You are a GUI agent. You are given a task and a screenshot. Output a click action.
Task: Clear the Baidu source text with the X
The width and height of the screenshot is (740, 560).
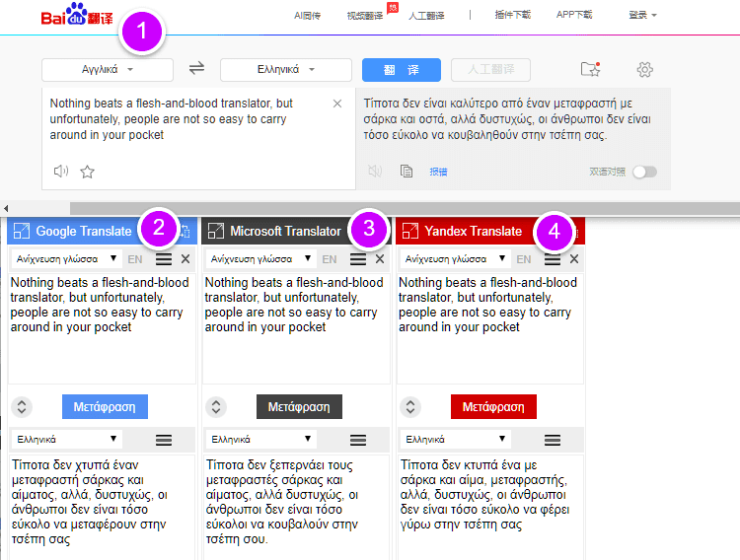(337, 104)
